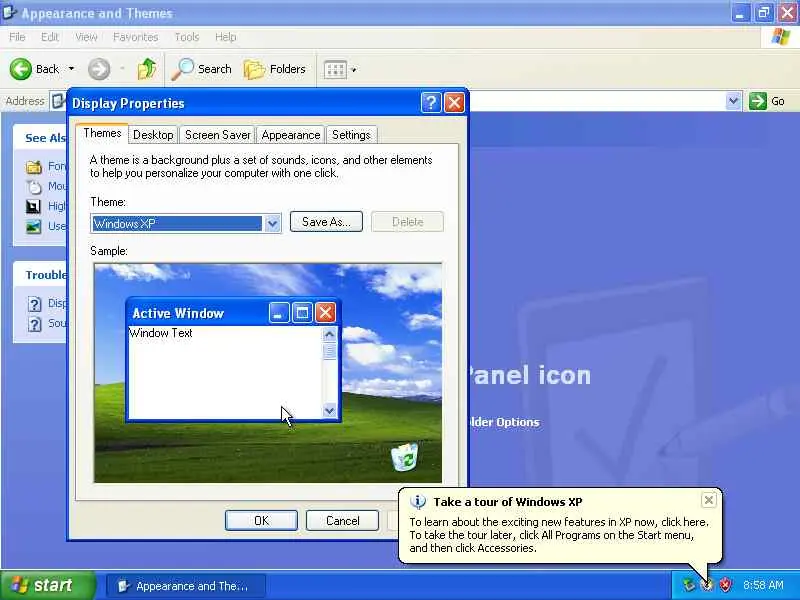Switch to the Desktop tab

153,135
